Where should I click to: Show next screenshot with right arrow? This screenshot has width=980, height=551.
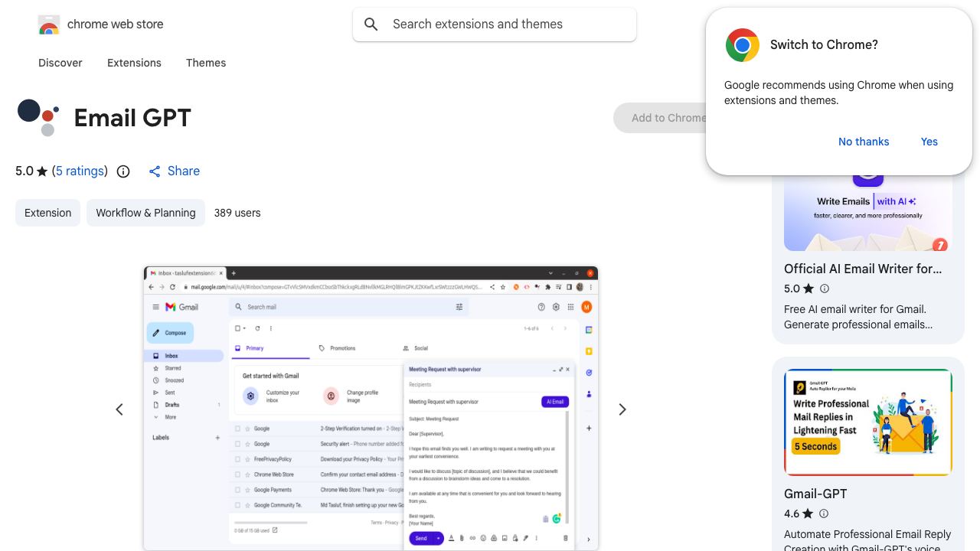pyautogui.click(x=622, y=409)
